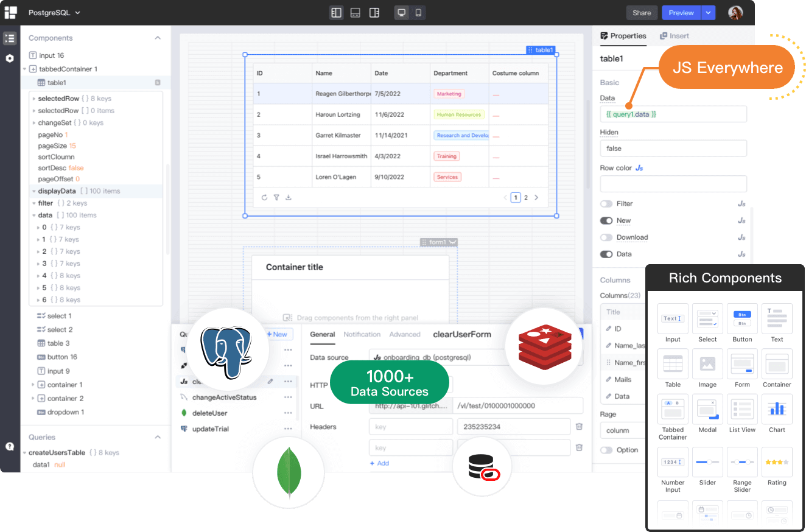806x532 pixels.
Task: Click the Rating component stars
Action: [777, 461]
